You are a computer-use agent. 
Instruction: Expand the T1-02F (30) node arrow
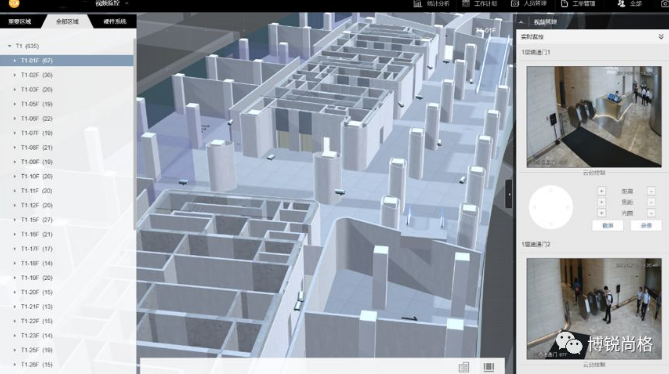coord(15,75)
